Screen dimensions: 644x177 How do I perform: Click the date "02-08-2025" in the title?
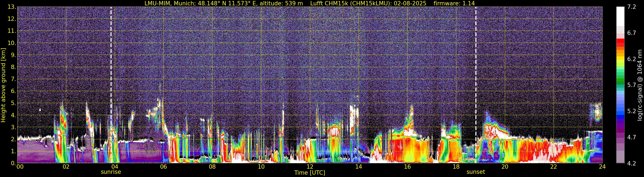click(410, 3)
